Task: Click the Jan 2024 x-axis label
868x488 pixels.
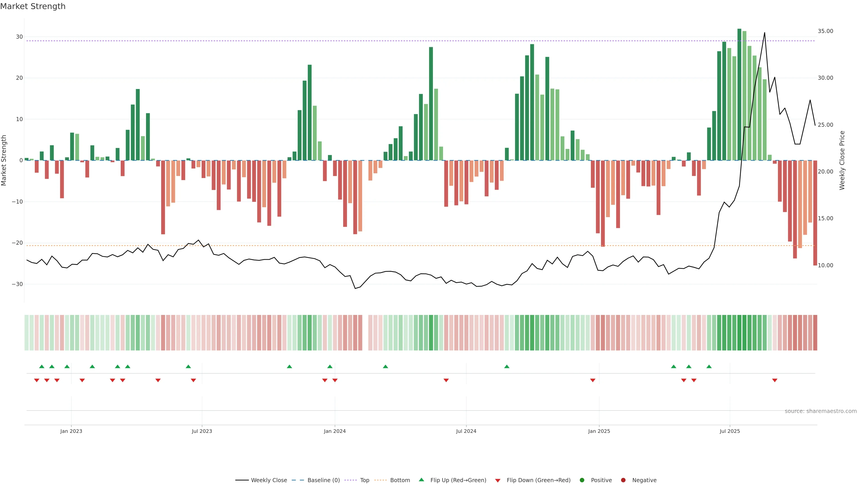Action: (335, 431)
